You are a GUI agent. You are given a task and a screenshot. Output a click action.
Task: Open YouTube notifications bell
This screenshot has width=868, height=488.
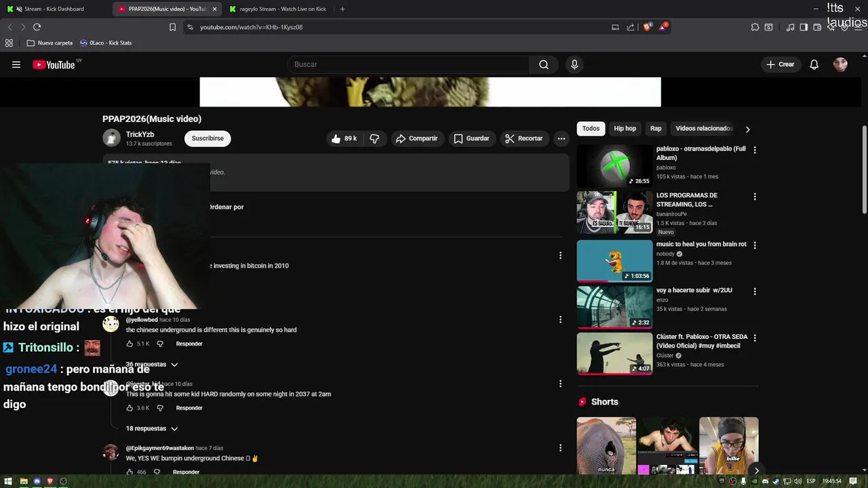(x=814, y=64)
